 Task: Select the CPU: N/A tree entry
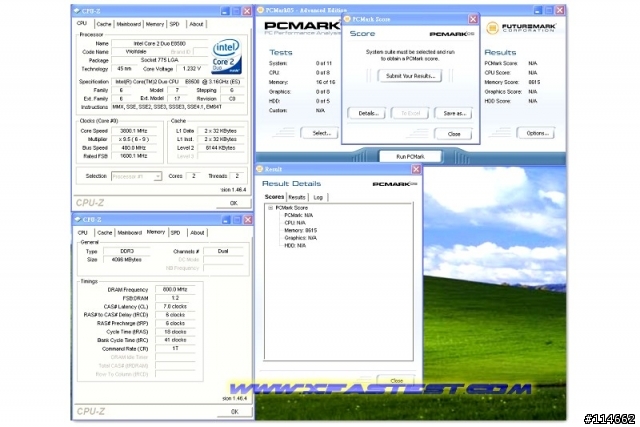point(295,223)
